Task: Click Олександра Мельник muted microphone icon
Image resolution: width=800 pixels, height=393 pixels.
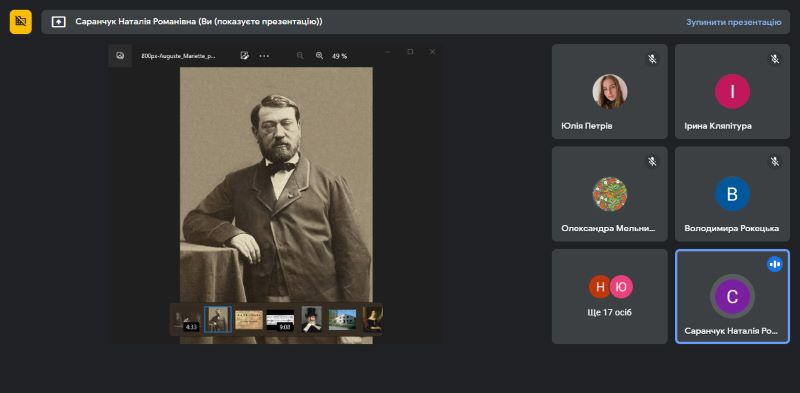Action: click(652, 162)
